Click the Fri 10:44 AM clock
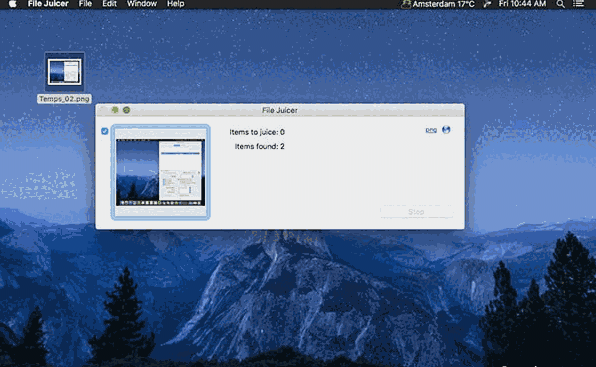This screenshot has height=367, width=596. point(522,4)
